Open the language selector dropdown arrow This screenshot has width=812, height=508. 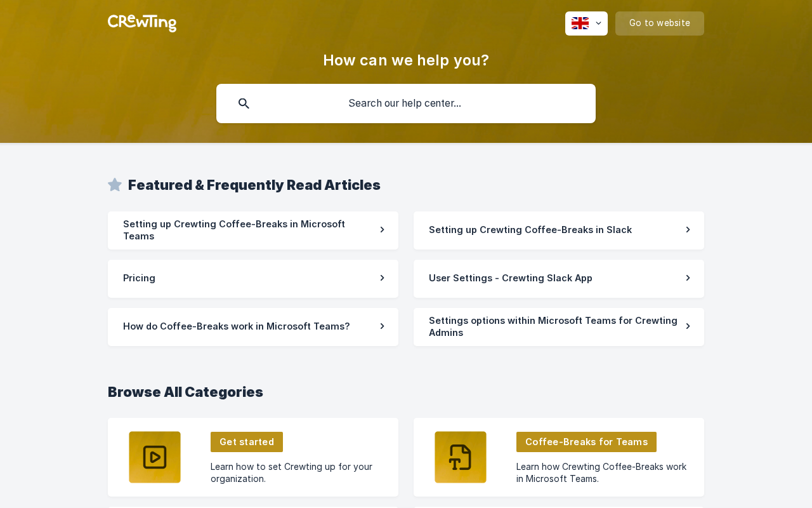598,23
